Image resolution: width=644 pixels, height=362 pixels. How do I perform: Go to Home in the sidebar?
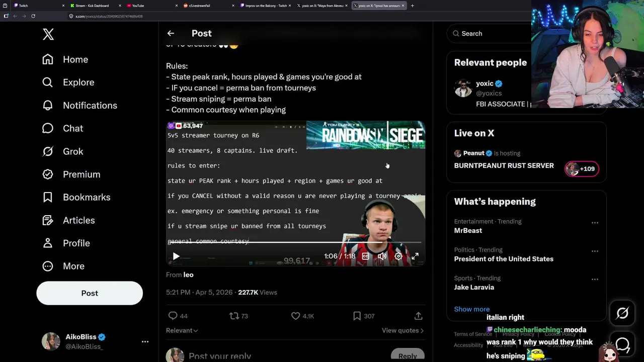(x=65, y=59)
